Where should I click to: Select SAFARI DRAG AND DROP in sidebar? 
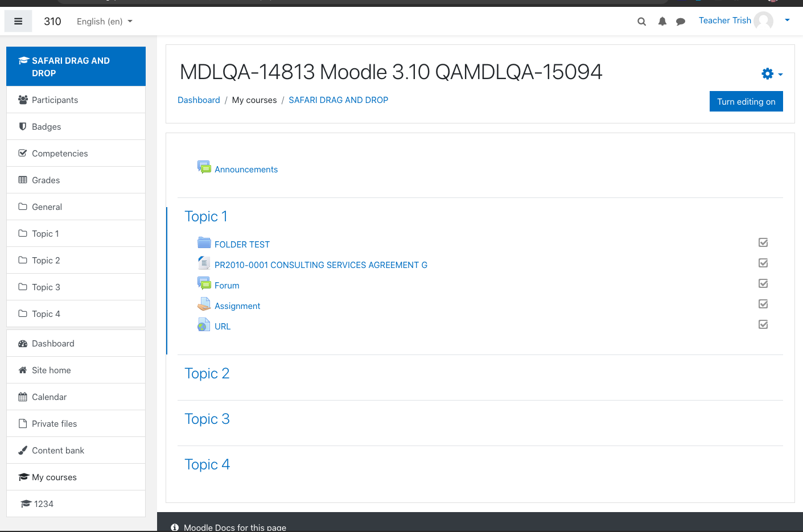[x=76, y=67]
